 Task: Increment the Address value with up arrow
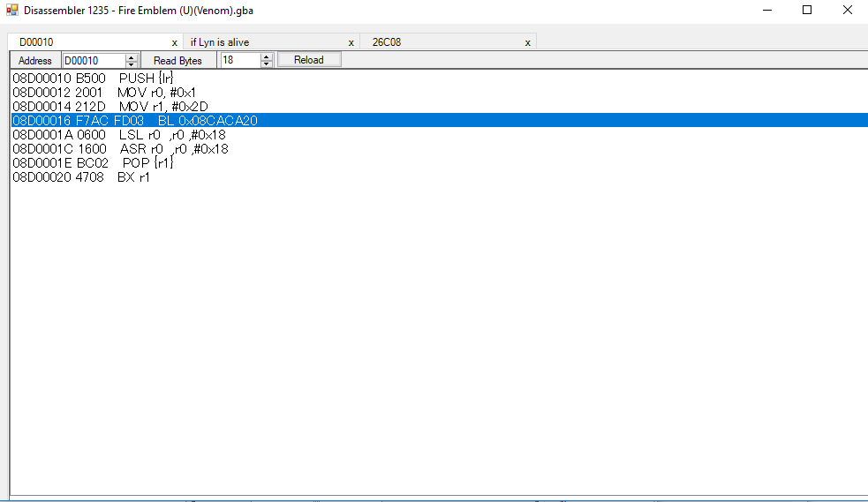(x=132, y=57)
